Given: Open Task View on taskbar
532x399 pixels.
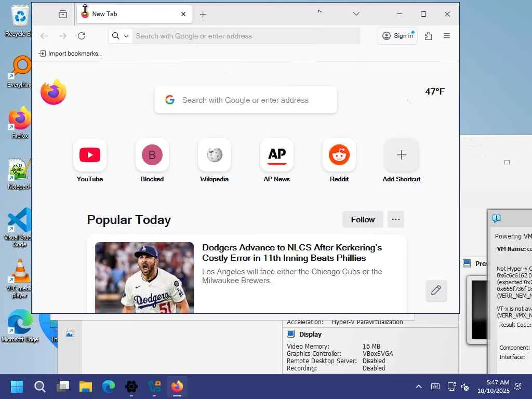Looking at the screenshot, I should point(63,387).
